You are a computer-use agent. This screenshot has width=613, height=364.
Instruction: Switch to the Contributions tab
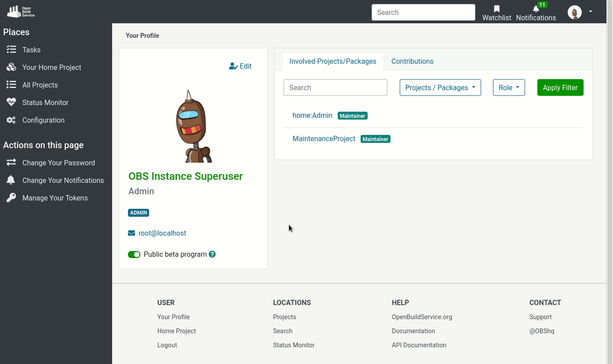click(412, 61)
